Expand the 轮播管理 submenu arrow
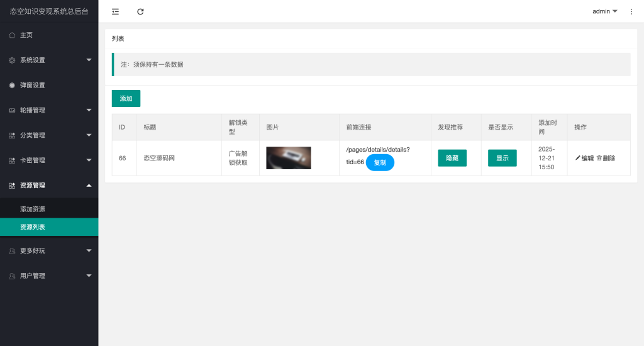 pos(89,110)
